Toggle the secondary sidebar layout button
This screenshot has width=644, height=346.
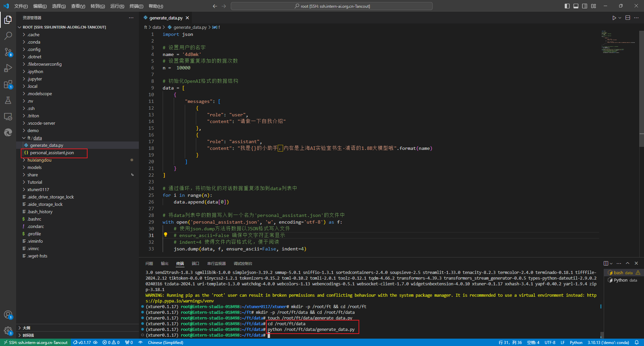(585, 6)
